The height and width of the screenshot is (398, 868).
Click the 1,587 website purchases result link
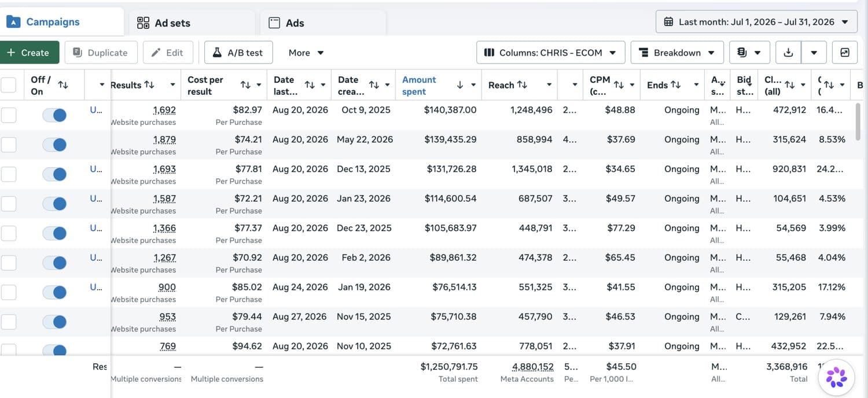[164, 198]
